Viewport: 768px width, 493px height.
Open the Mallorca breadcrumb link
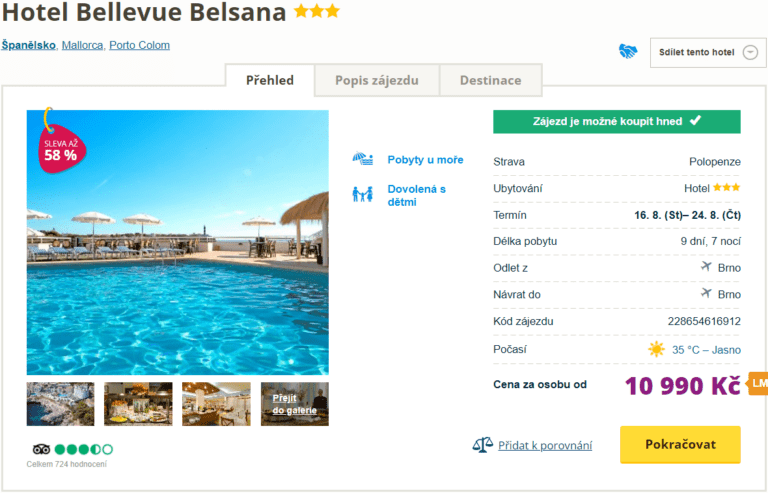point(82,45)
